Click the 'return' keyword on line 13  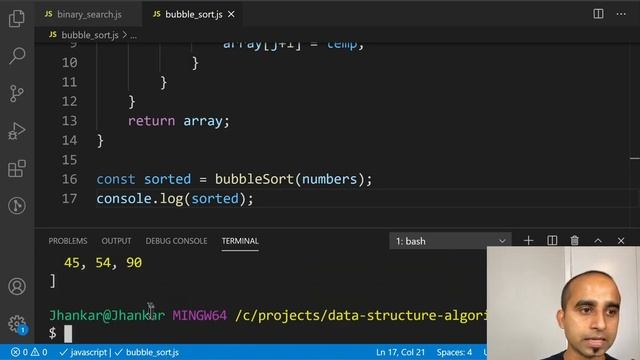click(x=151, y=121)
